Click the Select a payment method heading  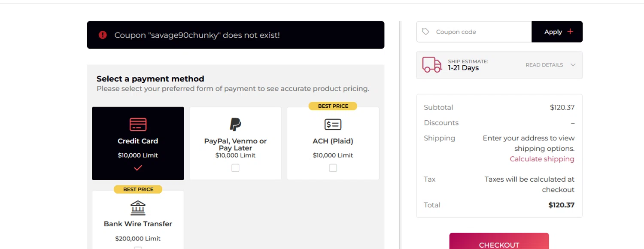(x=150, y=79)
